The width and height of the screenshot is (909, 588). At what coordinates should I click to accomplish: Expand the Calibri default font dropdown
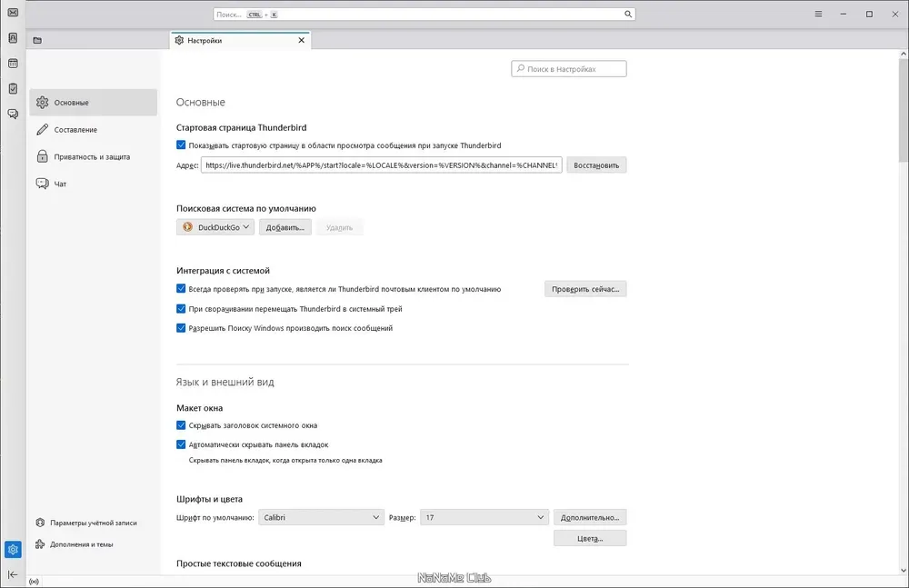[x=321, y=517]
